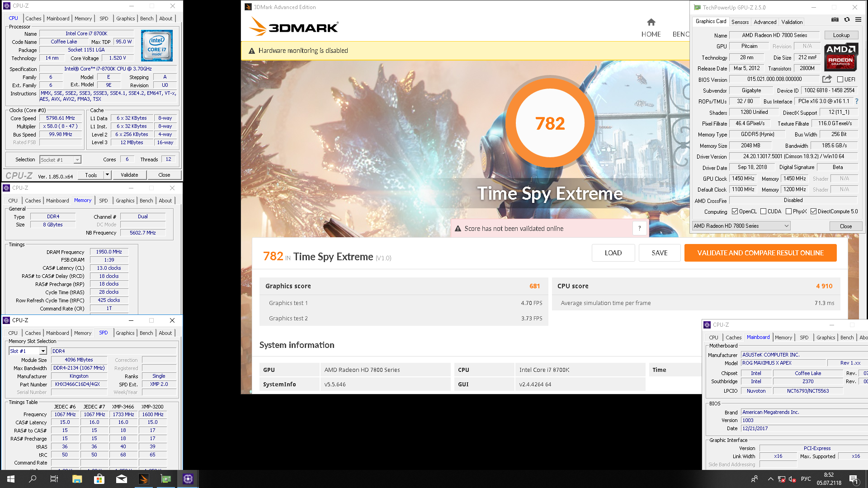Open the Caches tab in the top CPU-Z window

pos(33,19)
